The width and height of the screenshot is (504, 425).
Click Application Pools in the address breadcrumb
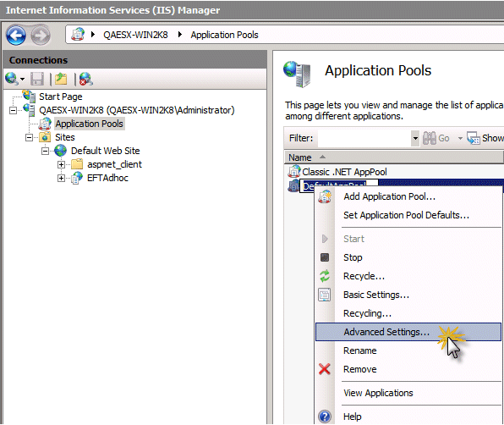(224, 35)
